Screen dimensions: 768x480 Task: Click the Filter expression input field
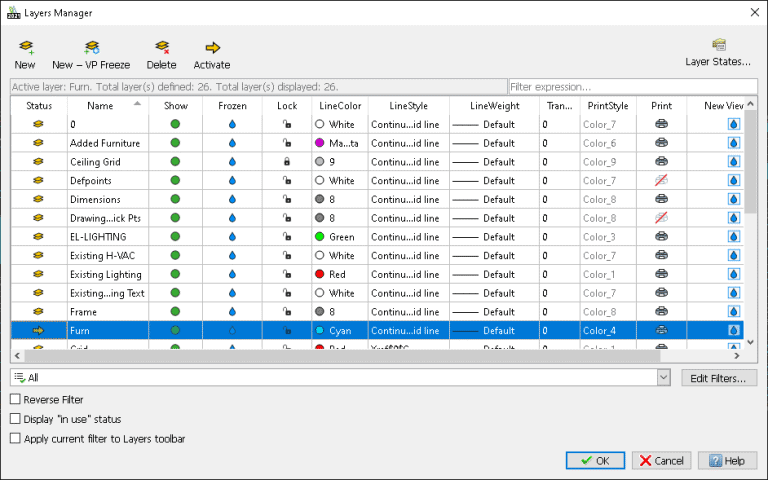(630, 87)
